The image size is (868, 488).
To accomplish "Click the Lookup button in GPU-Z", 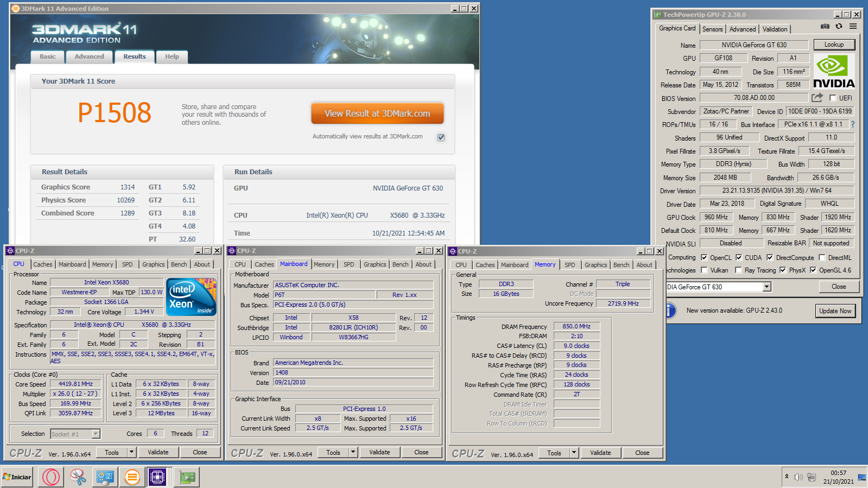I will point(834,45).
